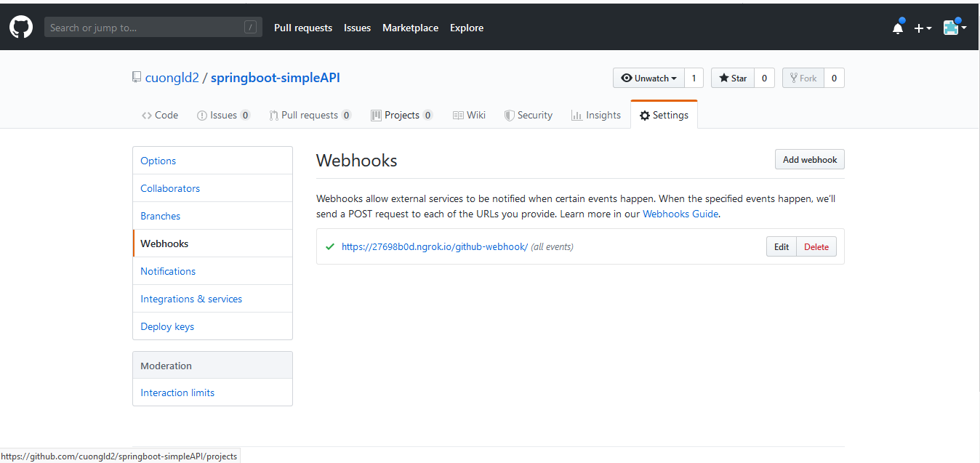Select Branches in the settings sidebar
The height and width of the screenshot is (463, 980).
161,216
